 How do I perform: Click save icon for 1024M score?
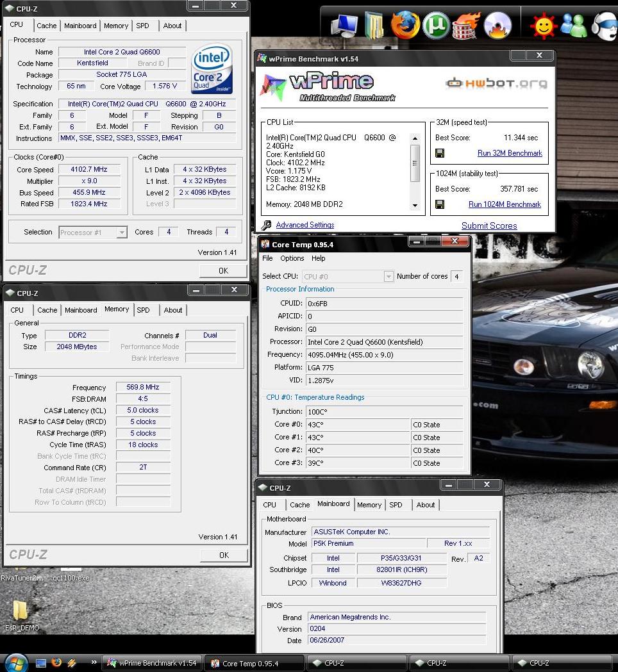click(440, 204)
